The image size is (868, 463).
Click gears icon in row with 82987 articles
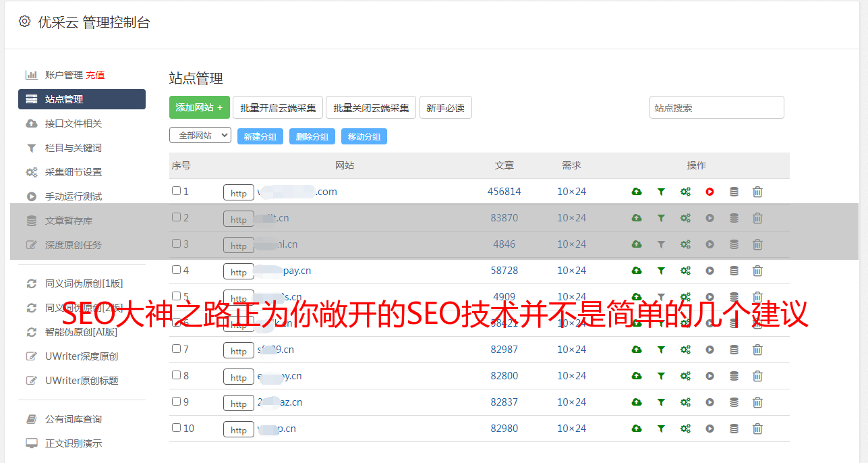point(685,350)
